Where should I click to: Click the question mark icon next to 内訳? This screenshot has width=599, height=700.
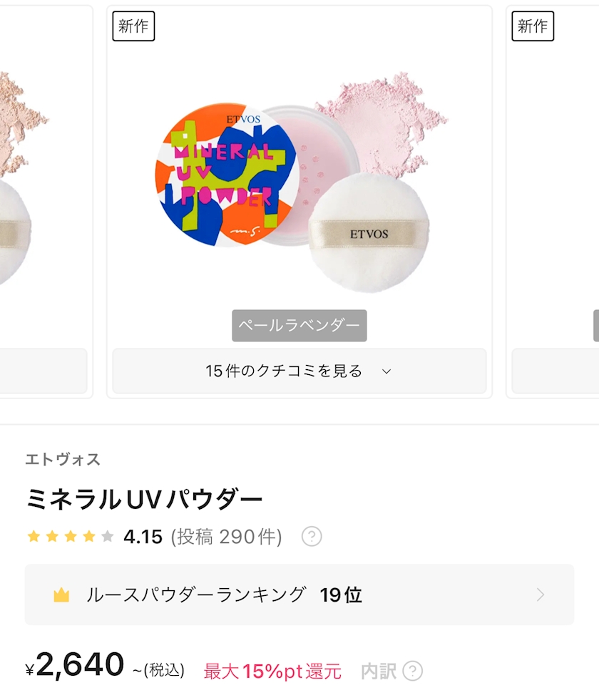412,671
